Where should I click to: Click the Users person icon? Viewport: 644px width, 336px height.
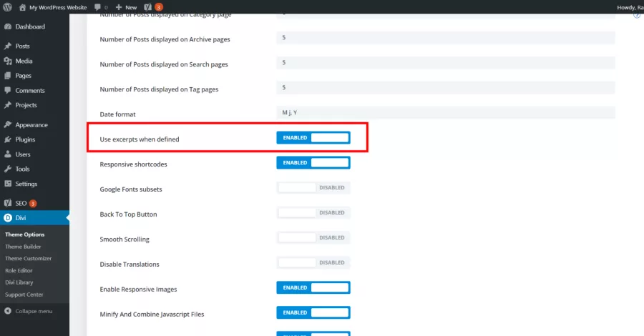coord(8,154)
